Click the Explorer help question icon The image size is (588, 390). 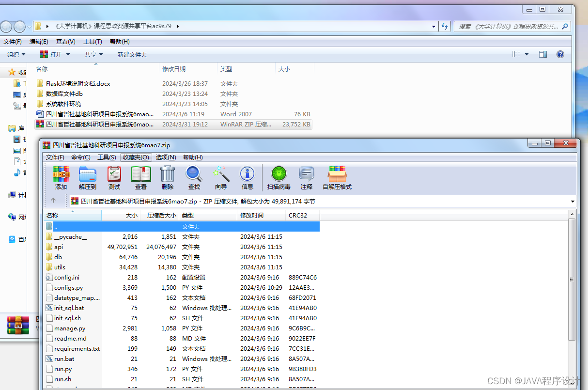[x=560, y=54]
